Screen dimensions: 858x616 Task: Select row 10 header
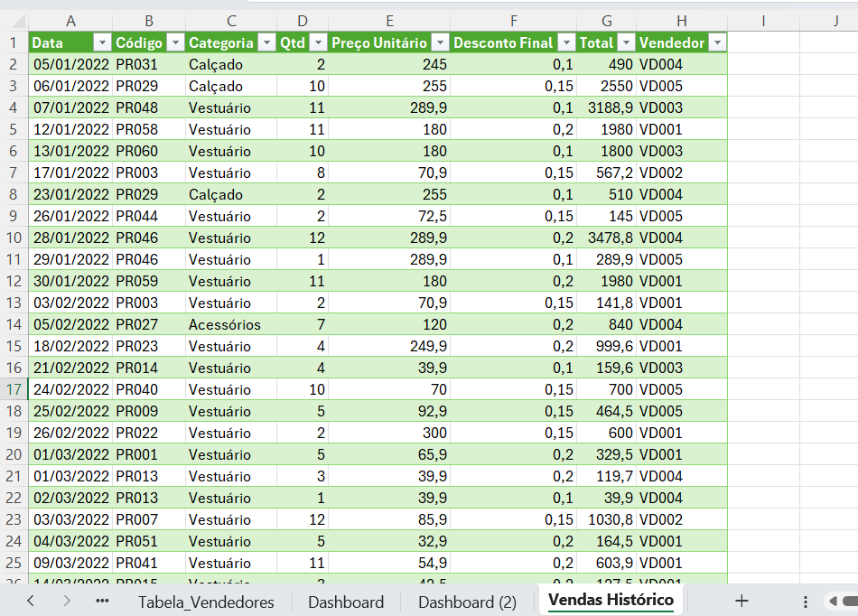coord(14,238)
